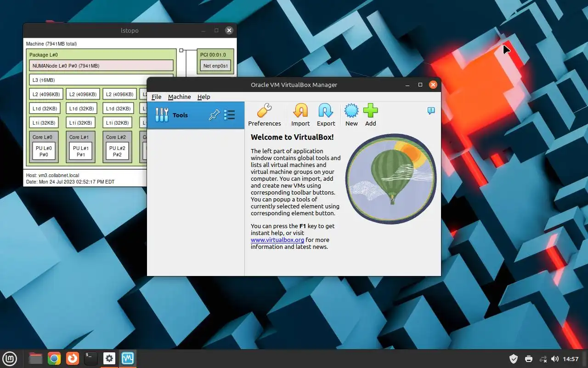Click PU L#2 P#2 box in lstopo

(117, 151)
